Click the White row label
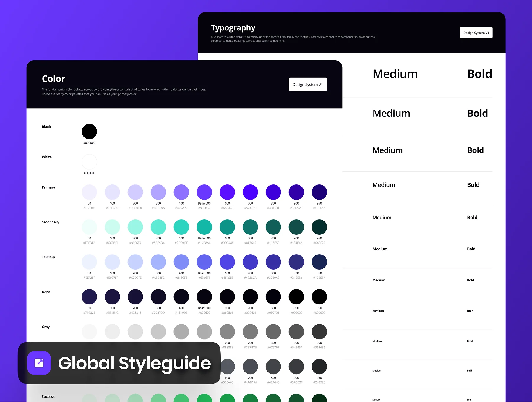 coord(47,157)
